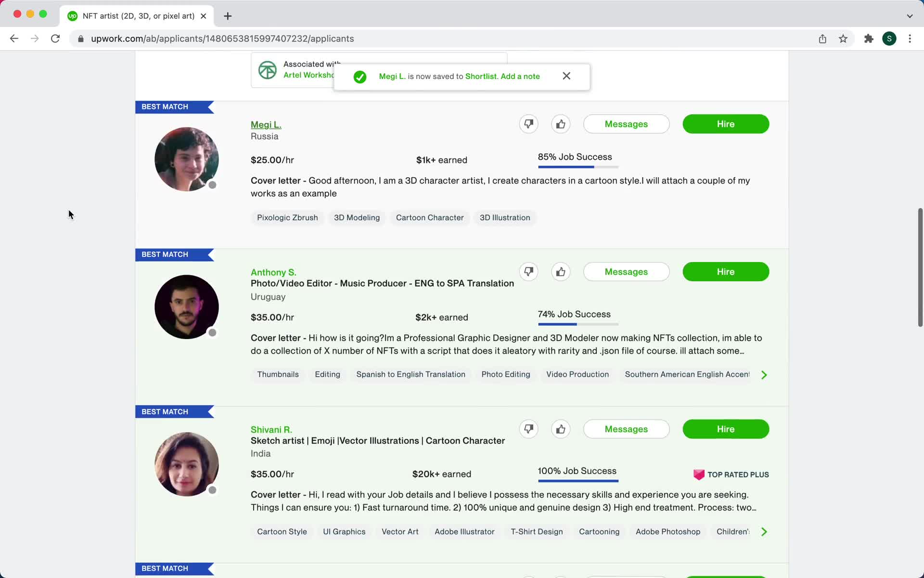Click the browser back navigation button
The width and height of the screenshot is (924, 578).
(x=14, y=39)
